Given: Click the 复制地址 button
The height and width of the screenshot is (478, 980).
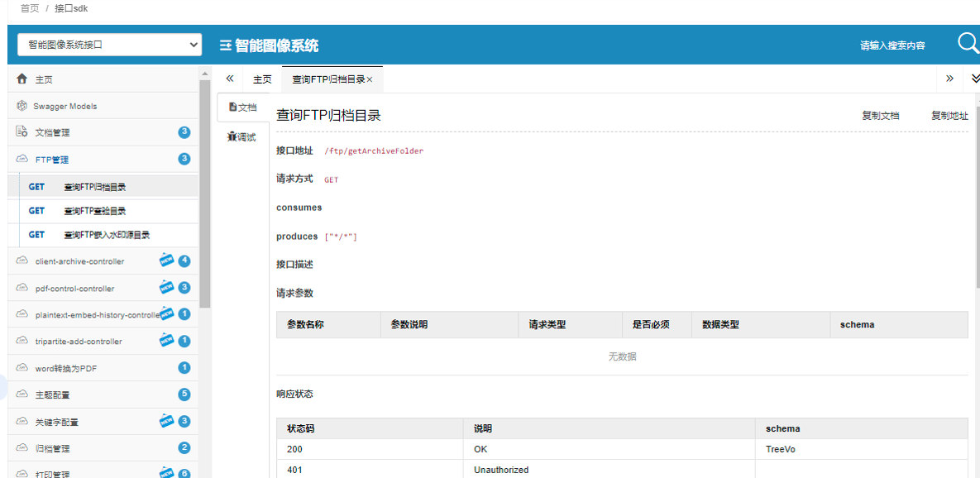Looking at the screenshot, I should point(949,116).
